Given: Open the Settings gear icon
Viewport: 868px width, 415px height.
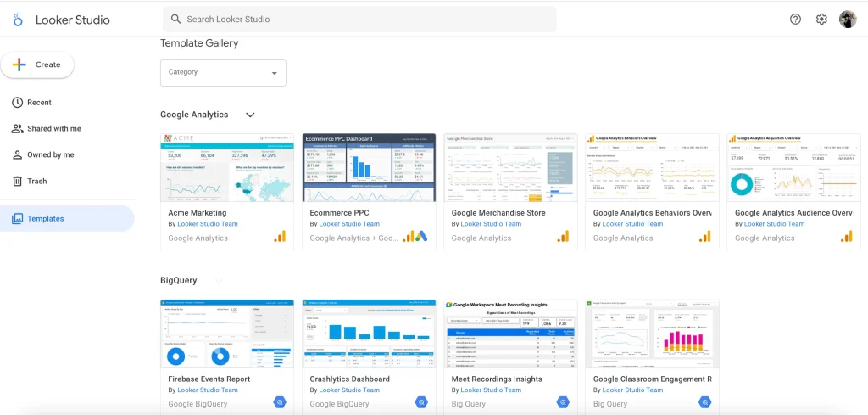Looking at the screenshot, I should coord(821,20).
